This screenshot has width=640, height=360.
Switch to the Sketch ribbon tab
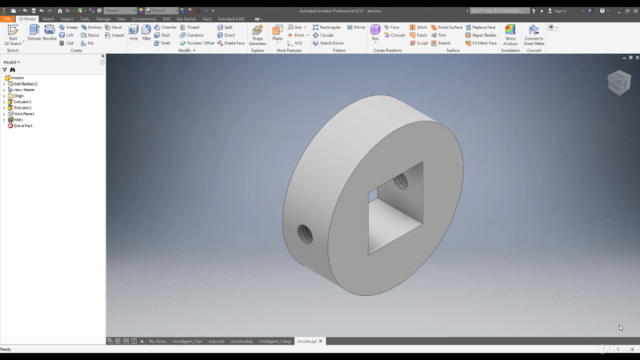pyautogui.click(x=48, y=19)
